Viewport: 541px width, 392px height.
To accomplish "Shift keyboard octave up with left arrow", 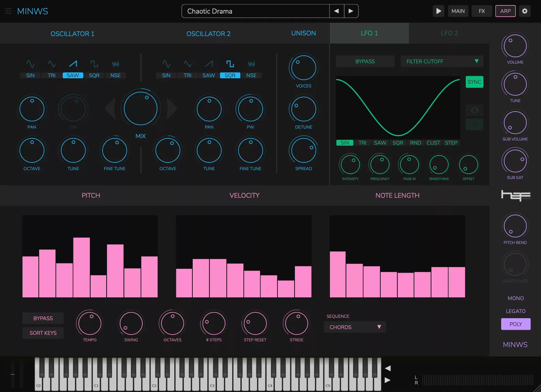I will pyautogui.click(x=387, y=368).
